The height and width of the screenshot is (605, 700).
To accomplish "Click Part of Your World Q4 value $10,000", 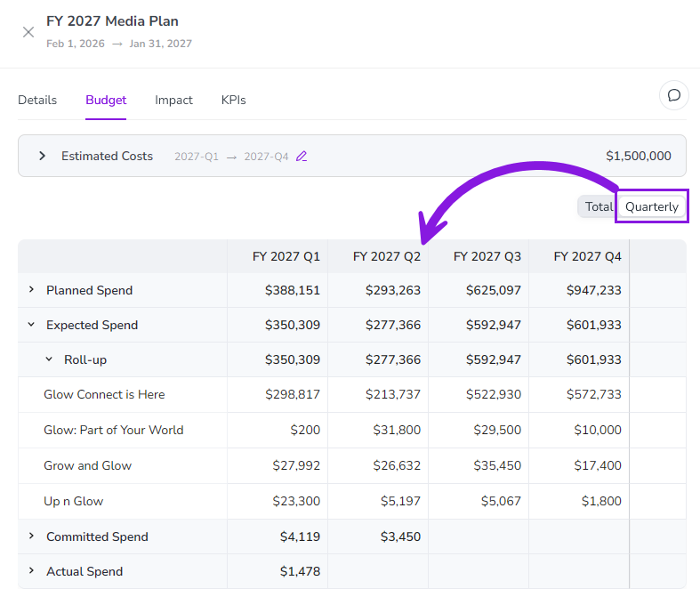I will [x=598, y=430].
